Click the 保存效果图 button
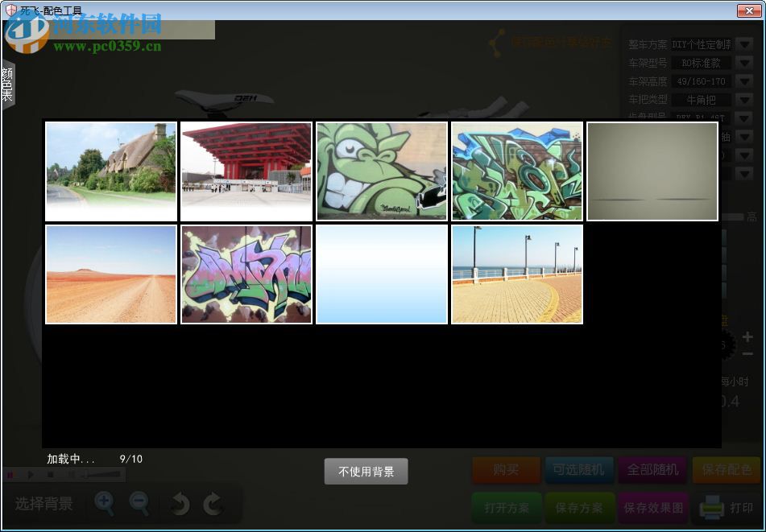This screenshot has height=532, width=766. pos(653,508)
